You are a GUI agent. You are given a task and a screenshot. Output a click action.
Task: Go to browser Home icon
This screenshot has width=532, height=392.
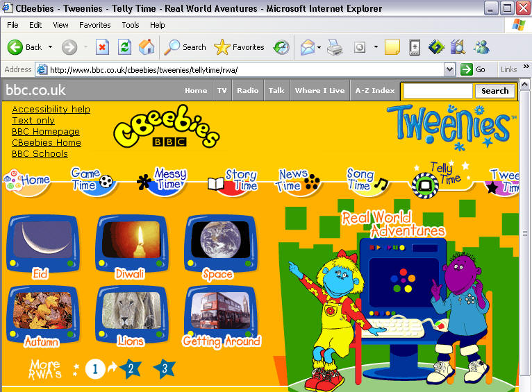[x=147, y=47]
